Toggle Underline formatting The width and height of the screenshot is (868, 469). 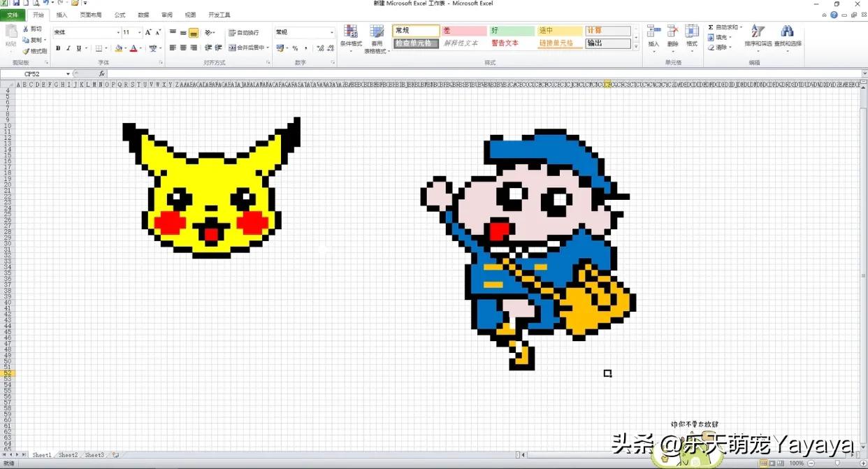click(x=78, y=48)
